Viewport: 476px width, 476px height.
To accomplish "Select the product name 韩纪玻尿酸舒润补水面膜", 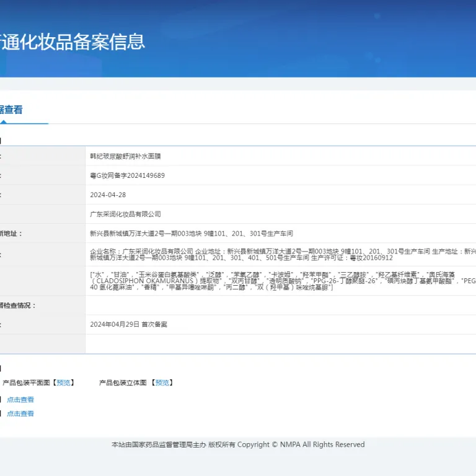I will [x=125, y=156].
